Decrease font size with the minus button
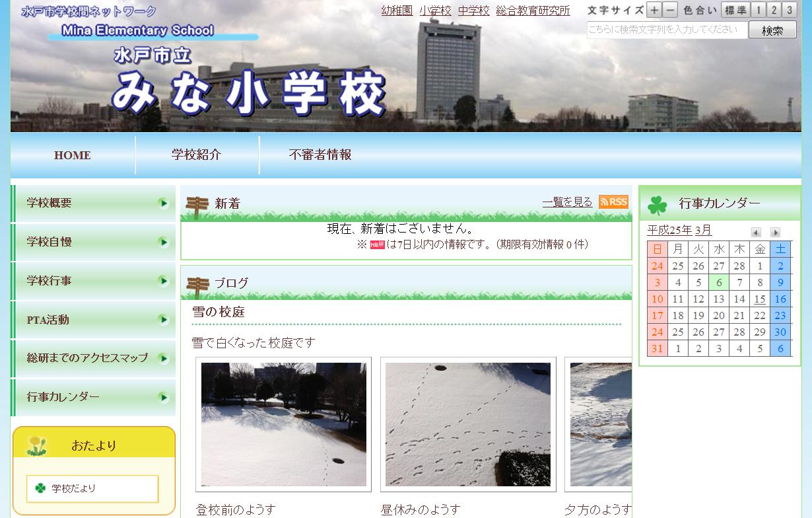The height and width of the screenshot is (518, 812). pos(670,10)
